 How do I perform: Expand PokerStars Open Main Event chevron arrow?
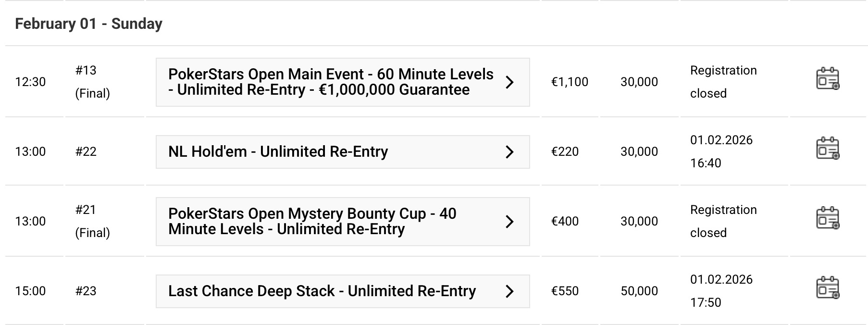point(510,82)
